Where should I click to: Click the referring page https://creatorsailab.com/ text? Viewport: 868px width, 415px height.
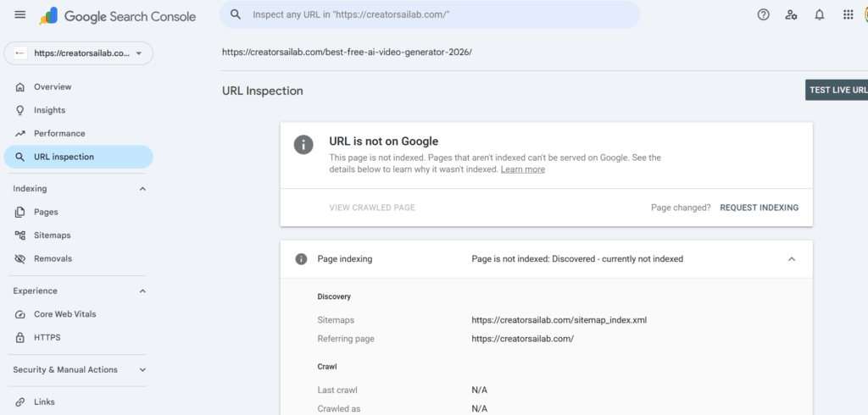click(522, 339)
